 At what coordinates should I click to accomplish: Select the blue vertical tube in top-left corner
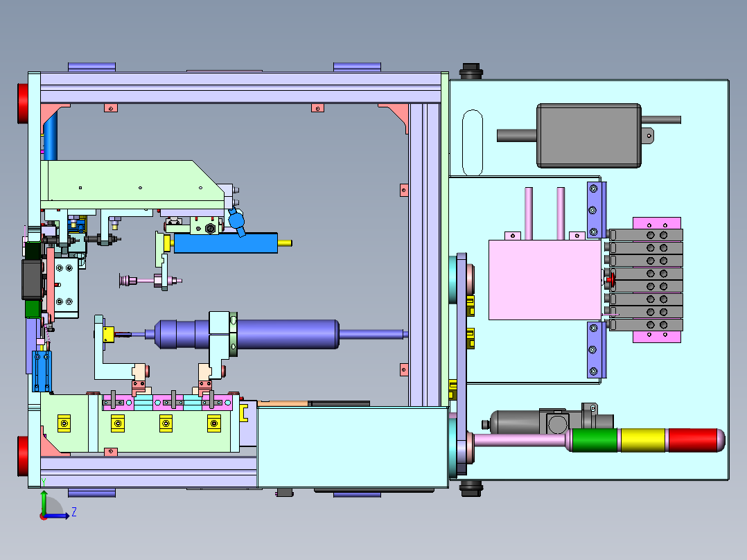point(51,136)
